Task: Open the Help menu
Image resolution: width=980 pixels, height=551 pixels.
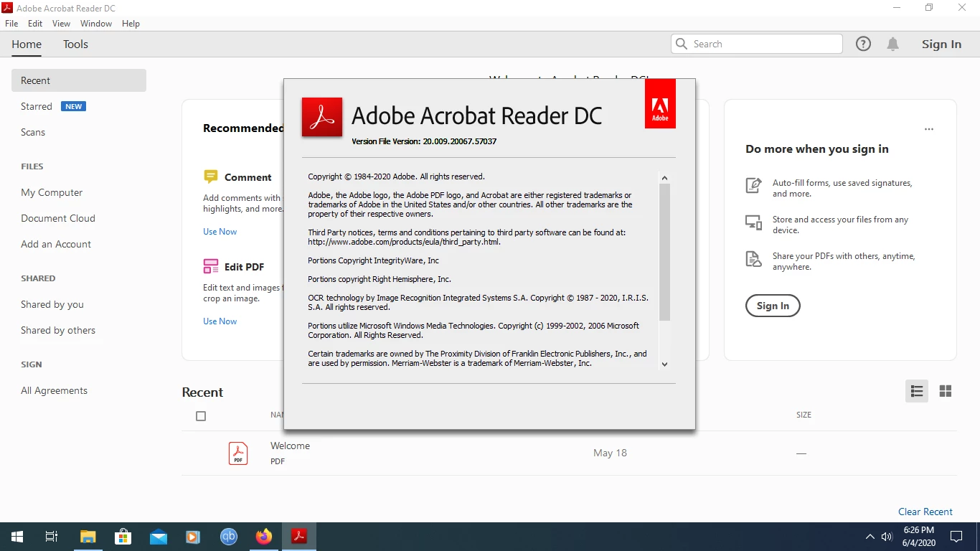Action: point(131,24)
